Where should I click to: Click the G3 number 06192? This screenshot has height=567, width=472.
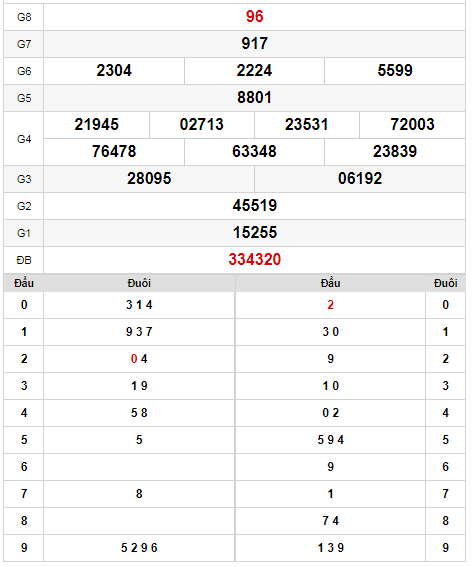(x=360, y=179)
